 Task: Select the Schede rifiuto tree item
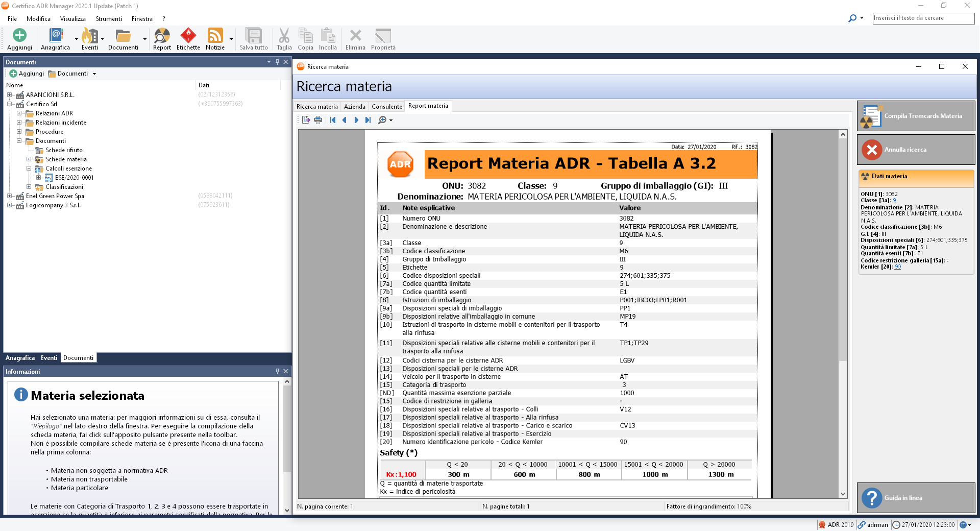64,150
